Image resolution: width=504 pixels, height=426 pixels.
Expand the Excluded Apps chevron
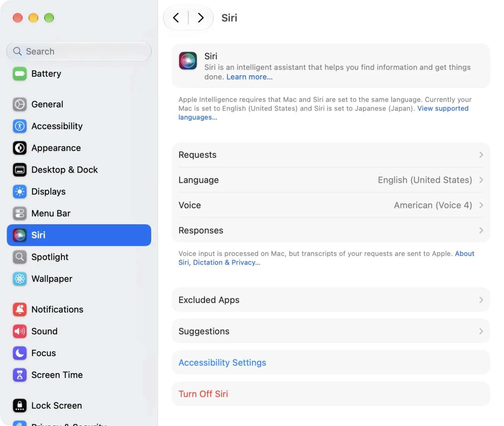pyautogui.click(x=481, y=300)
